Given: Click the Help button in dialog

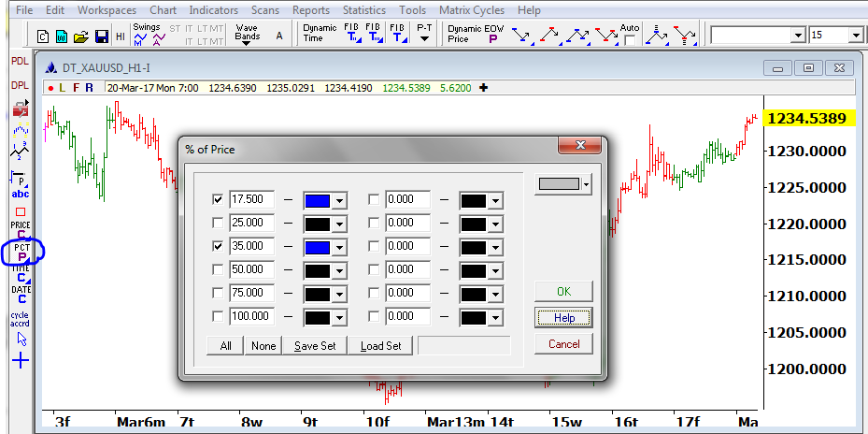Looking at the screenshot, I should pos(564,318).
